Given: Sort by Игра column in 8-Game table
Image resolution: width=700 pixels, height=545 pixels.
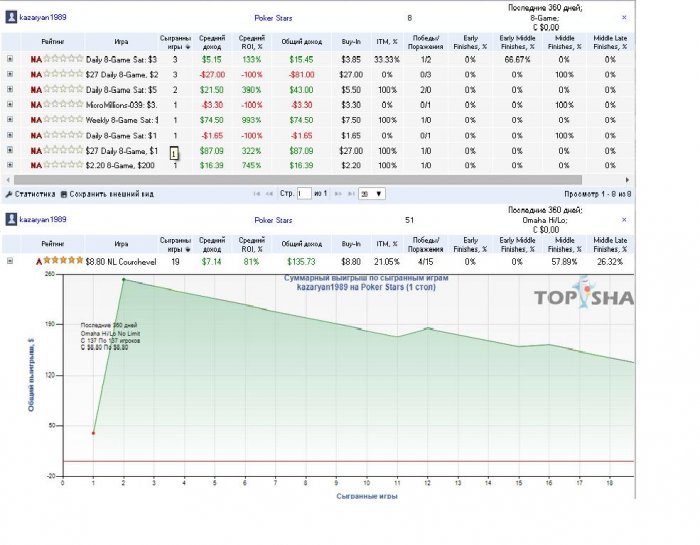Looking at the screenshot, I should [121, 42].
